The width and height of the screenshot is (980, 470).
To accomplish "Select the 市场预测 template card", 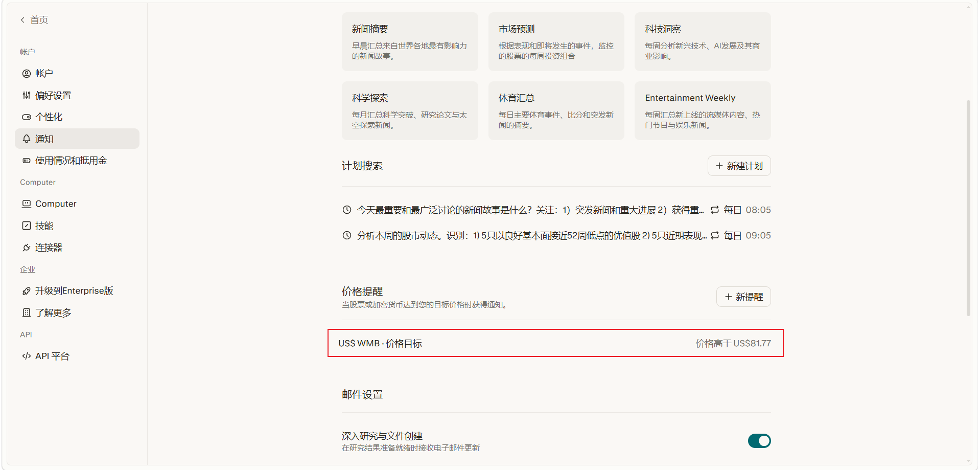I will point(556,41).
